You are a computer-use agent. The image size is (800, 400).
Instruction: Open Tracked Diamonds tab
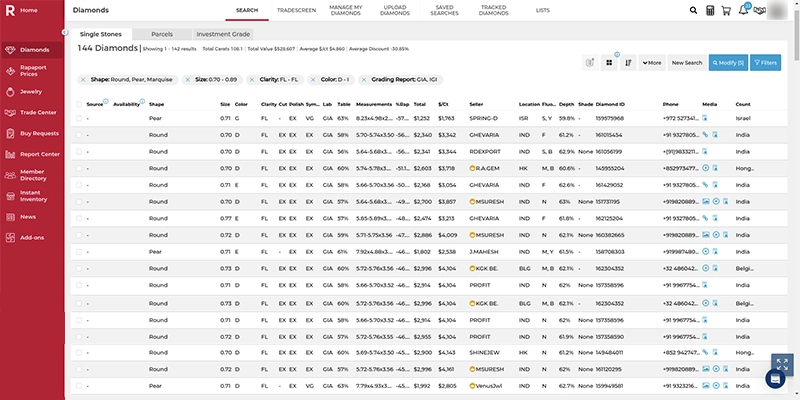click(x=493, y=10)
